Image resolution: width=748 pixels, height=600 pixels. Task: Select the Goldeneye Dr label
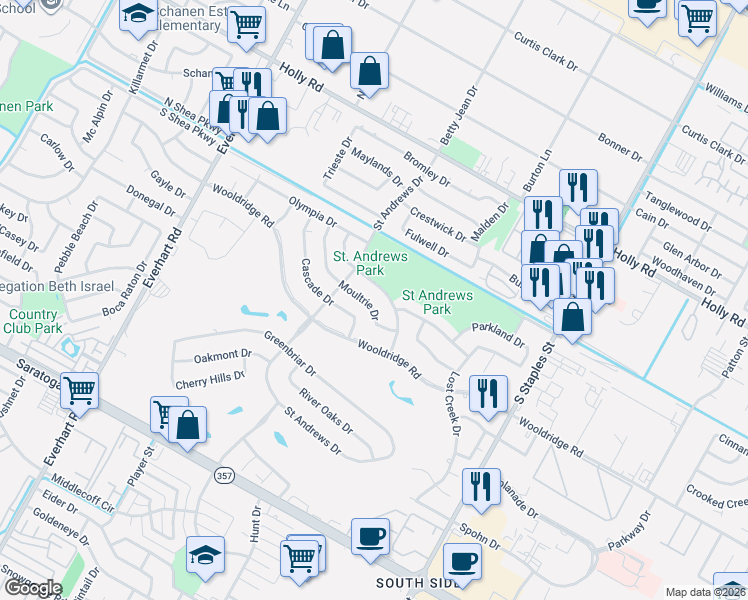point(61,527)
